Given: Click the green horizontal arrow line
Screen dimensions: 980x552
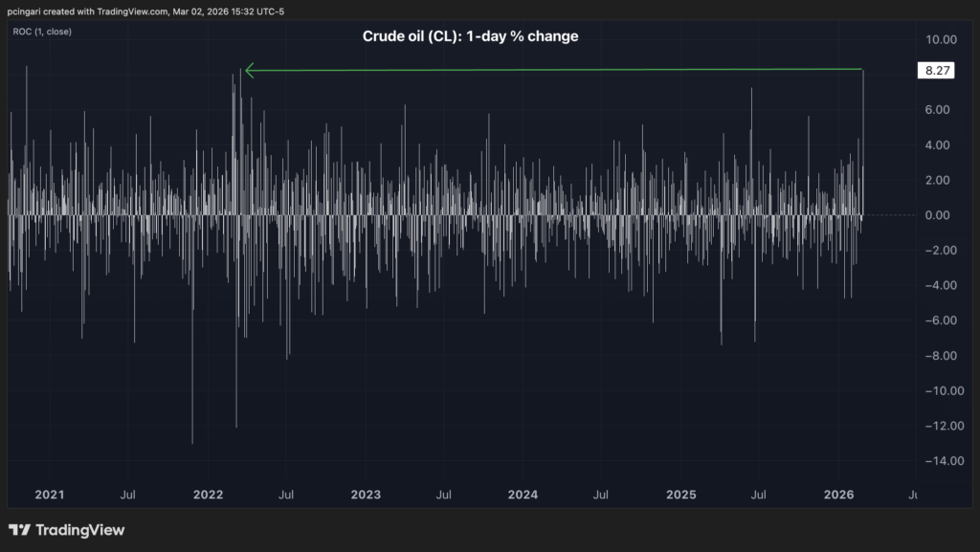Looking at the screenshot, I should point(555,70).
